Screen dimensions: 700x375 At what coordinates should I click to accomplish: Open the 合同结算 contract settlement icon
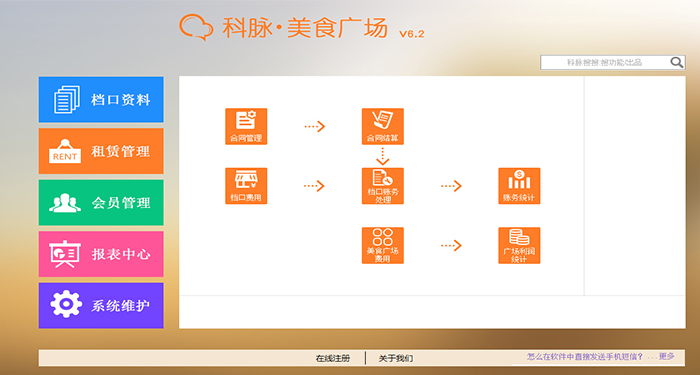pos(383,126)
